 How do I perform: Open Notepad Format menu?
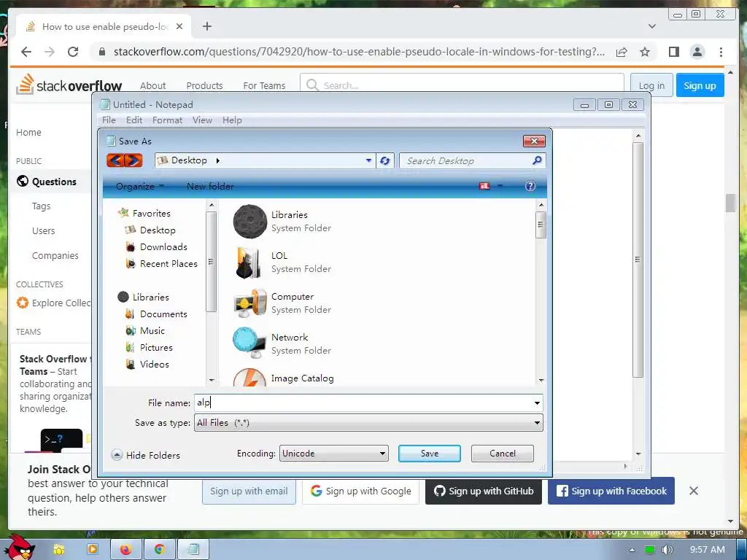(x=167, y=120)
